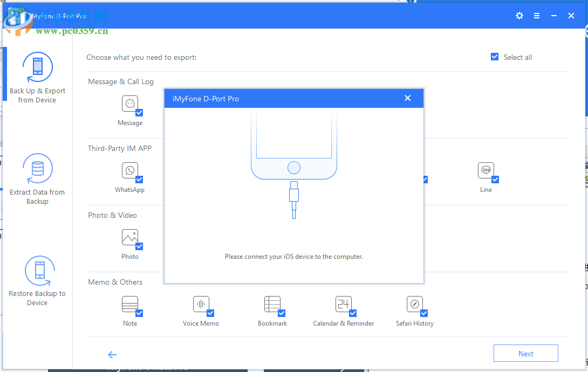Click the Photo type icon

coord(130,237)
